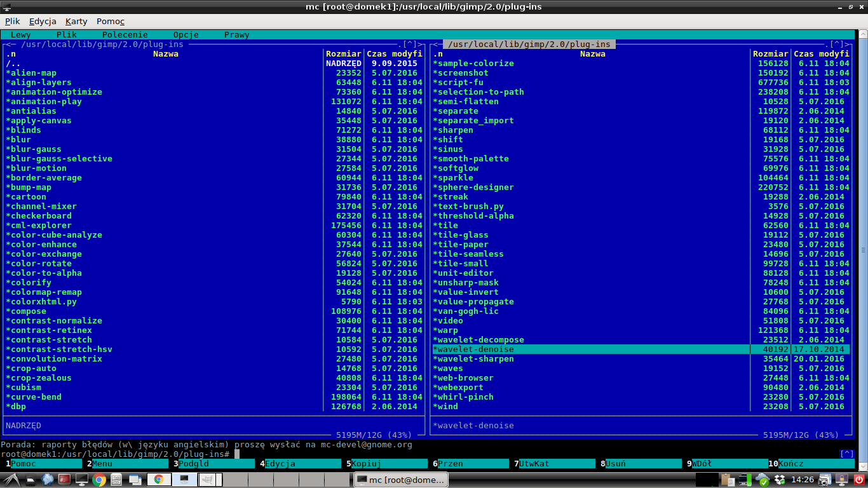Viewport: 868px width, 488px height.
Task: Open left panel history list [^]
Action: tap(410, 44)
